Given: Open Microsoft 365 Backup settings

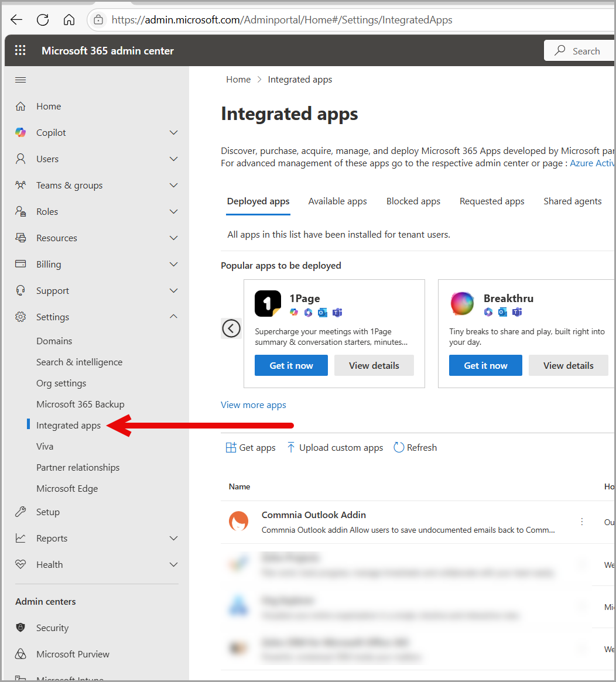Looking at the screenshot, I should click(x=80, y=404).
